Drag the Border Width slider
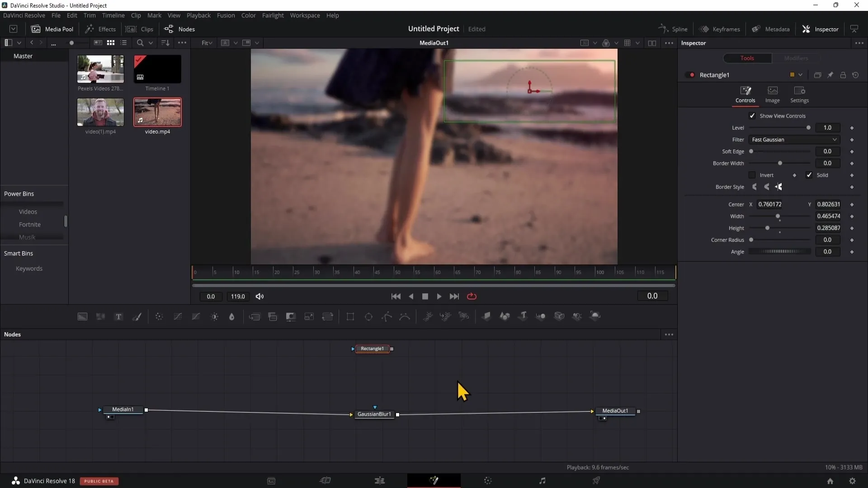Screen dimensions: 868x488 (x=779, y=163)
